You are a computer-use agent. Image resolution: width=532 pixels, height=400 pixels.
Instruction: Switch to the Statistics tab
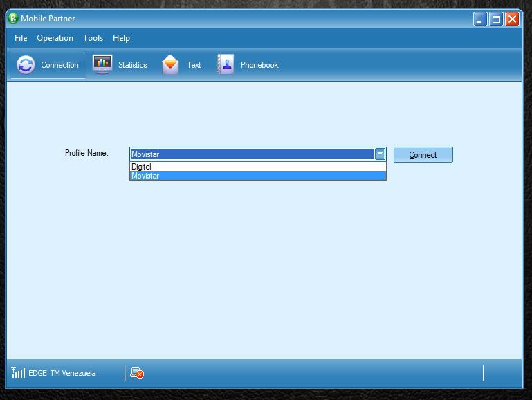(120, 65)
